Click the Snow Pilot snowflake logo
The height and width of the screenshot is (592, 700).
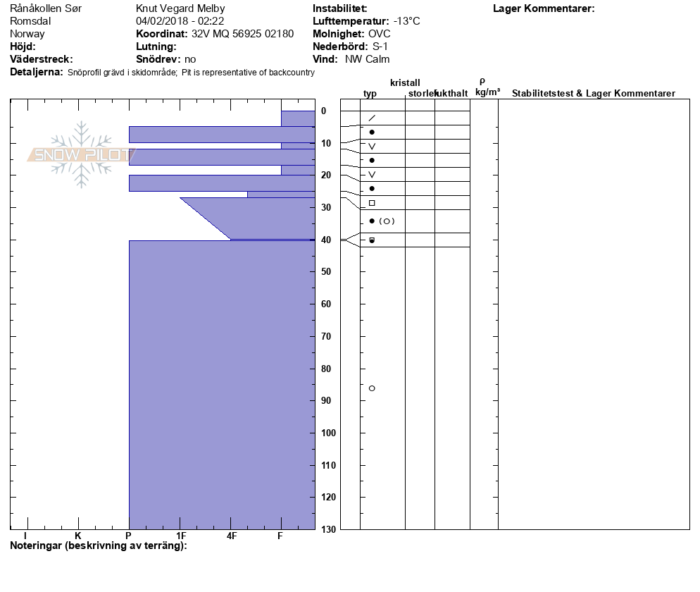(81, 154)
